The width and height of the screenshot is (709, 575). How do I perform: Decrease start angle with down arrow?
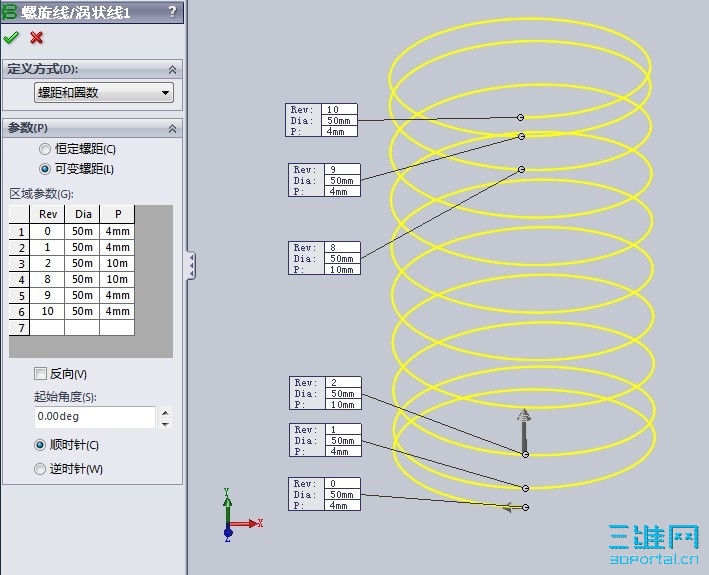(x=165, y=424)
